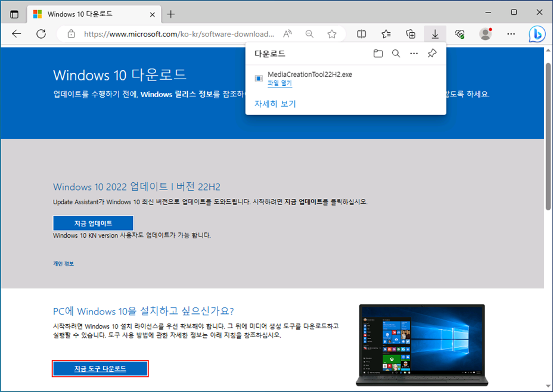Open the Bing chat sidebar icon

(x=537, y=34)
